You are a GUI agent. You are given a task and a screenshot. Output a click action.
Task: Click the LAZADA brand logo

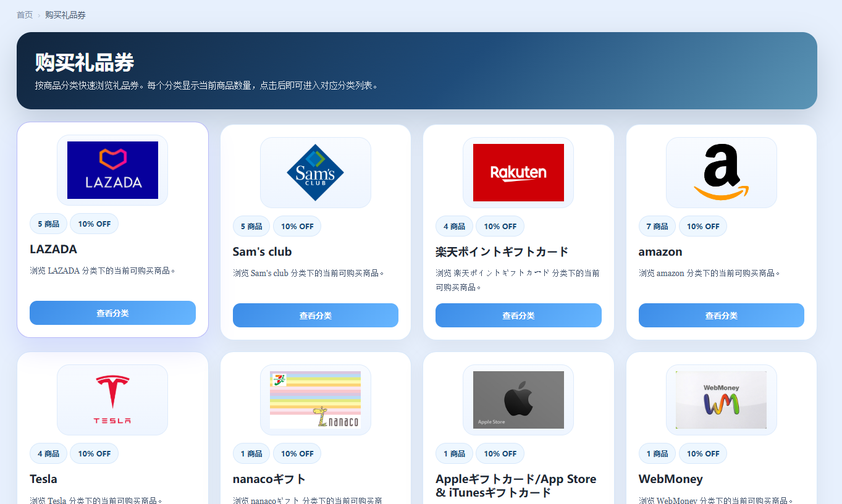112,170
